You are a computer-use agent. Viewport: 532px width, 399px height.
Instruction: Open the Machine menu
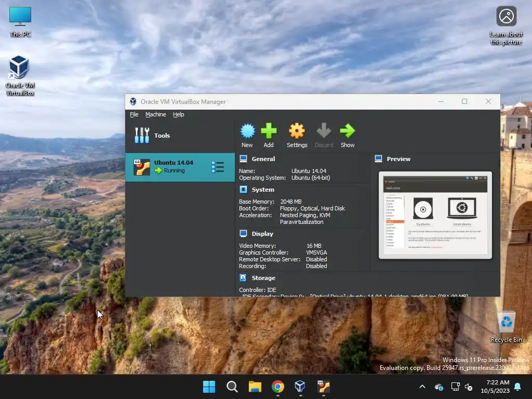(x=156, y=114)
